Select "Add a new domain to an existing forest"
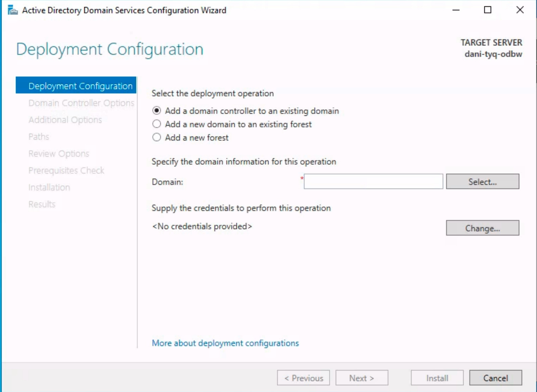The height and width of the screenshot is (392, 537). click(x=156, y=124)
